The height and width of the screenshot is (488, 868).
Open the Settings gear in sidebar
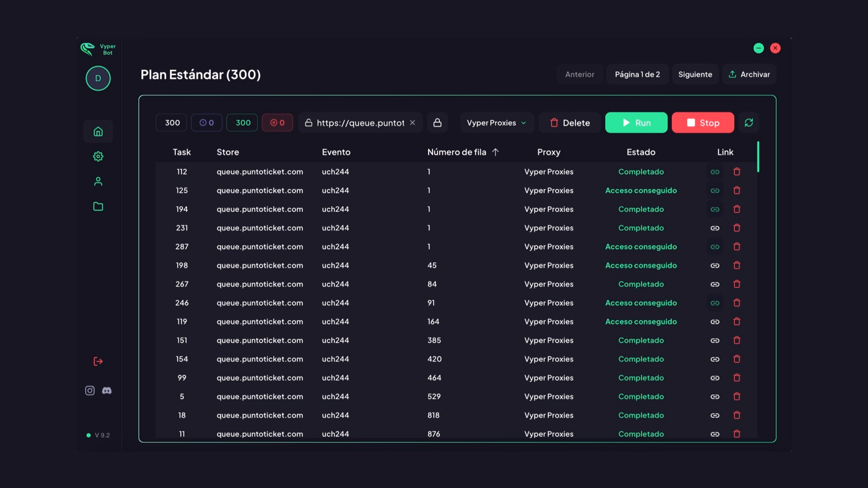tap(98, 156)
